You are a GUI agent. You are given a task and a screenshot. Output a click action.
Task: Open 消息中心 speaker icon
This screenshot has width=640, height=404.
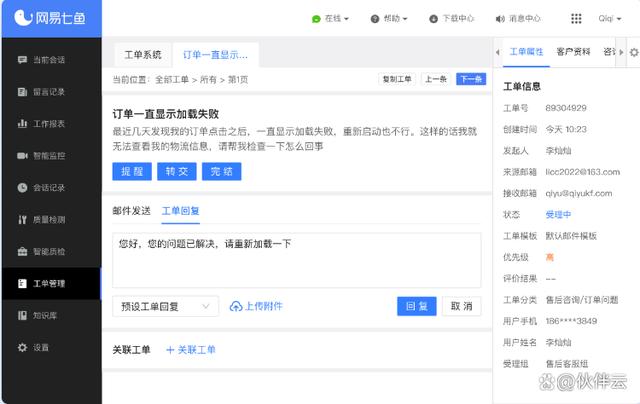click(500, 18)
